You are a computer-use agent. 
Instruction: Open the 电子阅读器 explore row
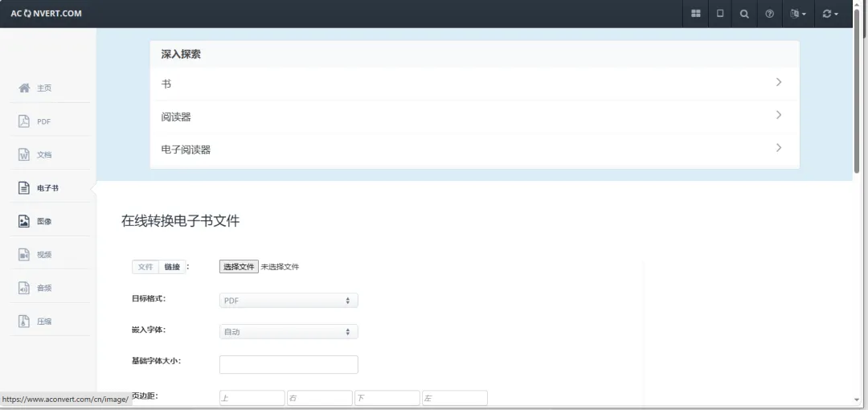pos(474,150)
